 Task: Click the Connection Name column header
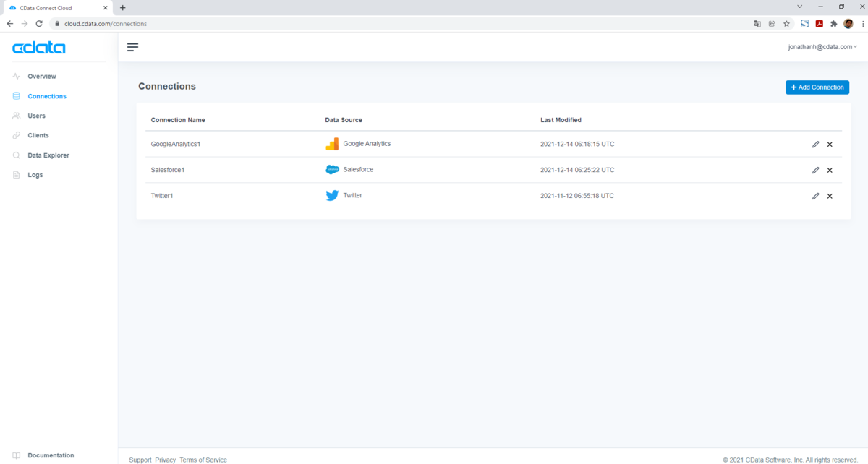[178, 120]
